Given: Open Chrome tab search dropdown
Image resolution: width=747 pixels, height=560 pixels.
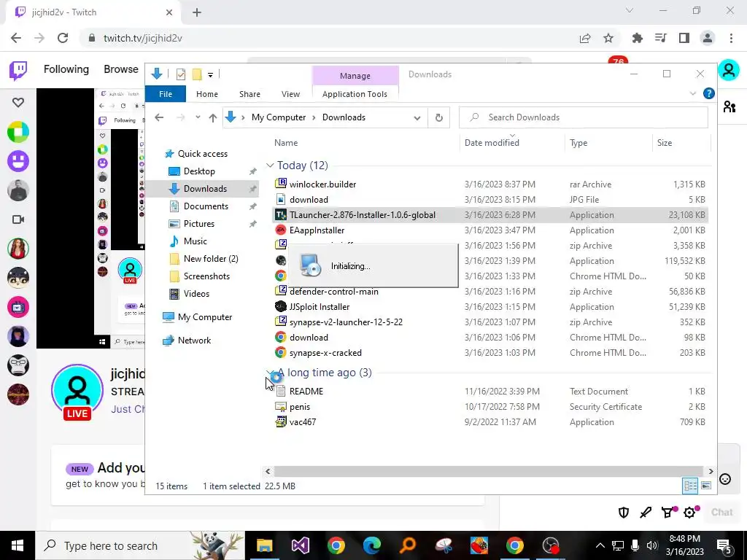Looking at the screenshot, I should 630,10.
